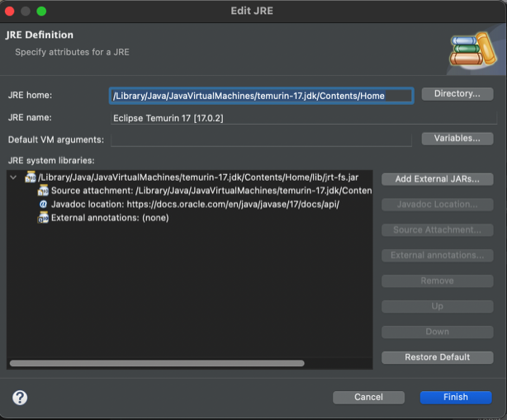Cancel the Edit JRE dialog
This screenshot has height=420, width=507.
[x=368, y=397]
